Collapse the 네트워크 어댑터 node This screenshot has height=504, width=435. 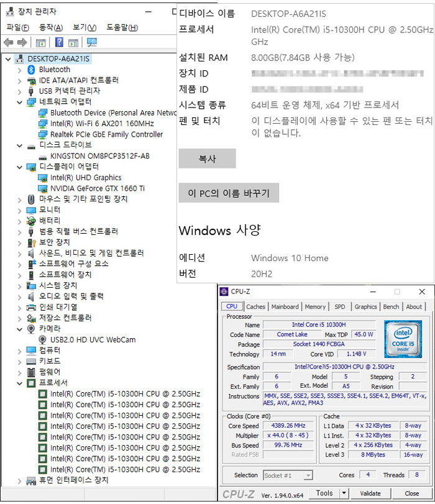20,103
